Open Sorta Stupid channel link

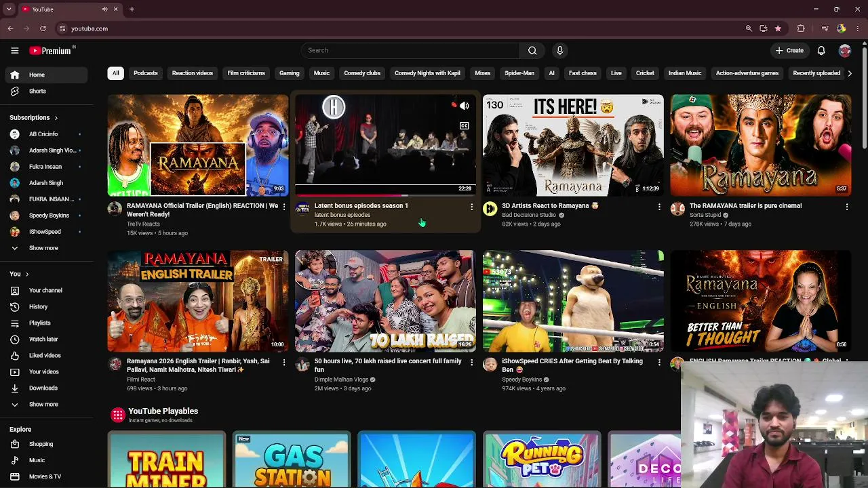(705, 215)
